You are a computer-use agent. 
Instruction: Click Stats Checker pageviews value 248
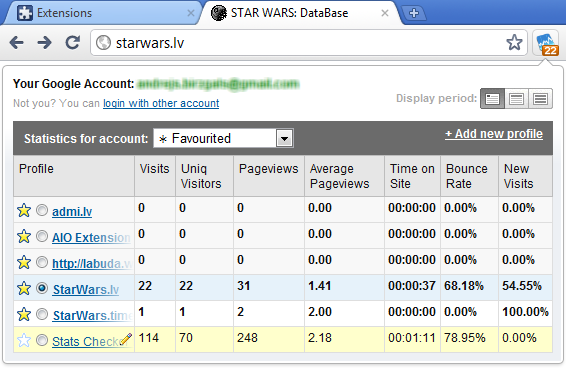pos(247,338)
